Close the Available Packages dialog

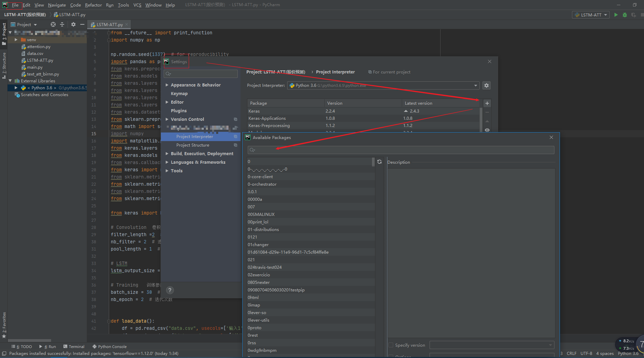pyautogui.click(x=551, y=137)
